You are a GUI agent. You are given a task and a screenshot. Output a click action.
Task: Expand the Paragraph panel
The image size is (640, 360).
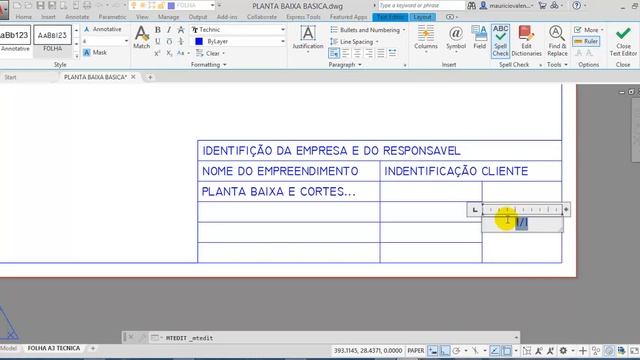point(345,64)
